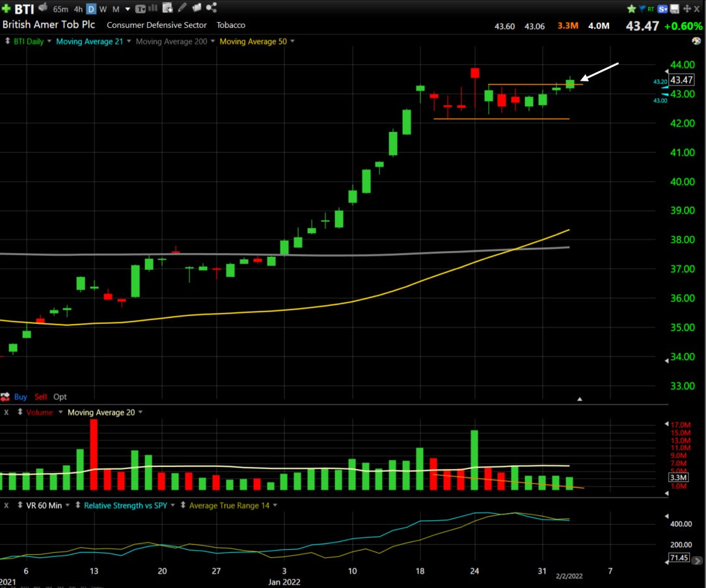The width and height of the screenshot is (706, 588).
Task: Click the green star favorite icon
Action: tap(631, 8)
